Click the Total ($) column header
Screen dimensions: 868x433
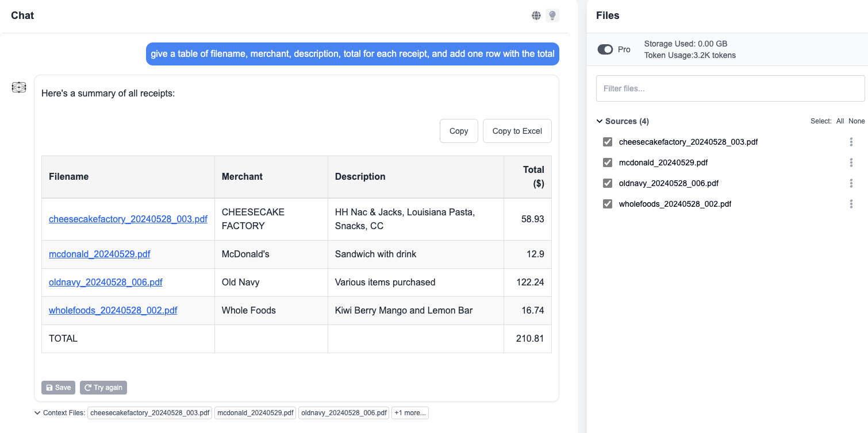point(528,177)
